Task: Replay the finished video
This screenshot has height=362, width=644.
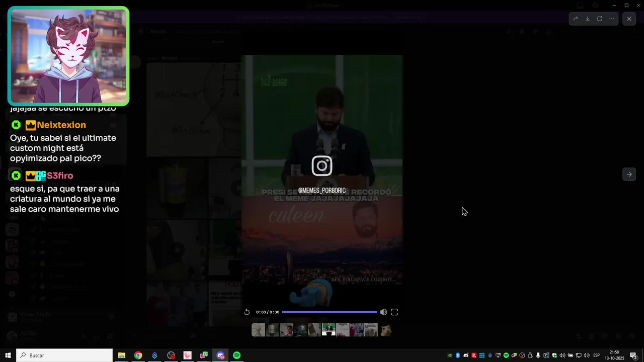Action: [x=247, y=312]
